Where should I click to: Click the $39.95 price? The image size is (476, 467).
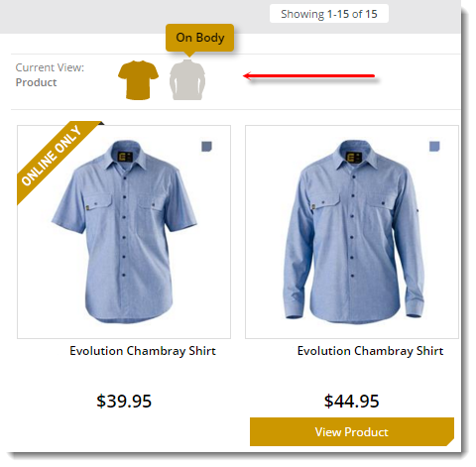[124, 402]
